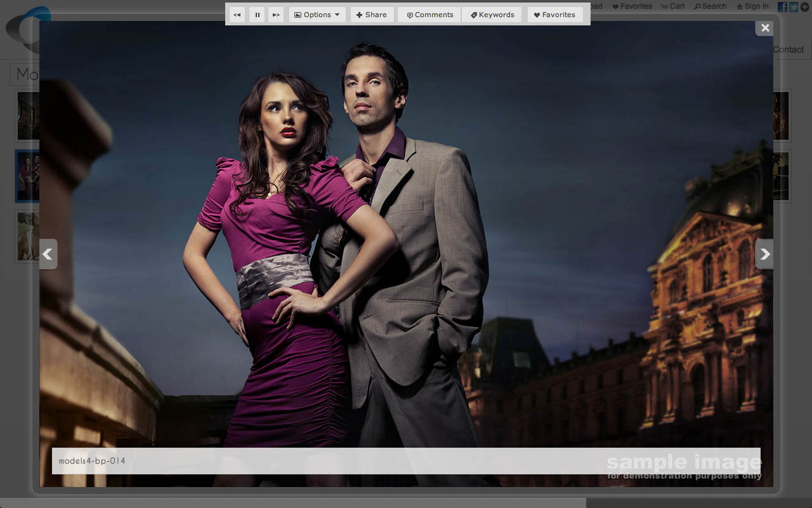Open the Contact menu item
Viewport: 812px width, 508px height.
pos(789,50)
